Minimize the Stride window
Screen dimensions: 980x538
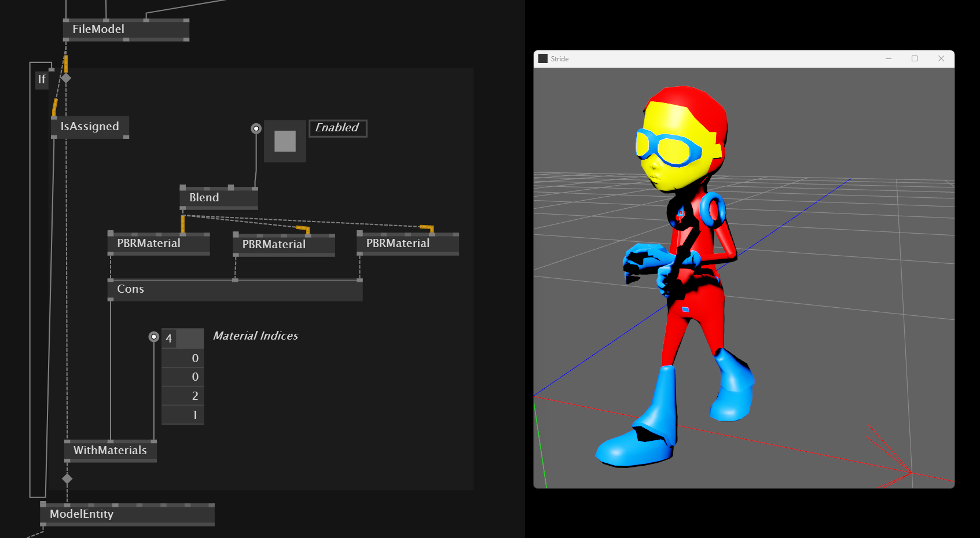(x=889, y=58)
